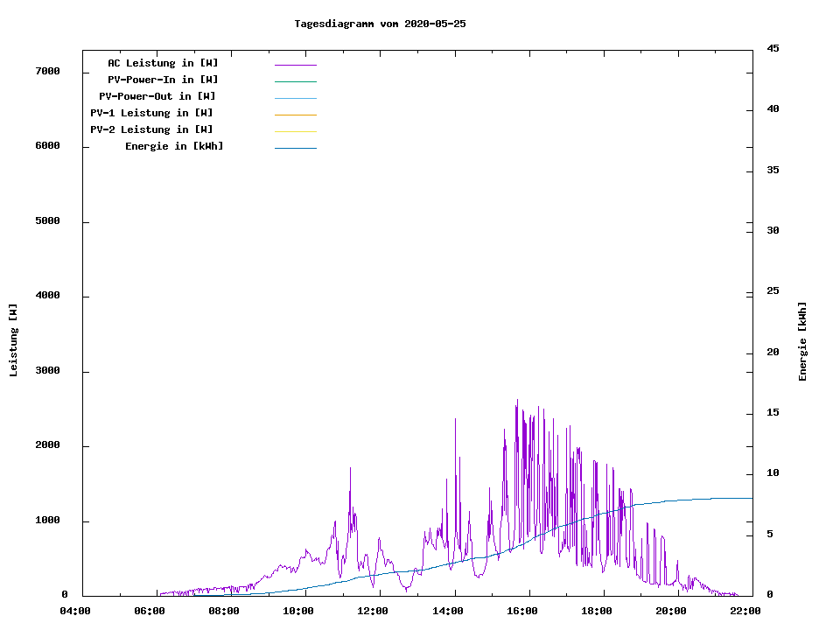Select the 16:00 time axis tick label
The image size is (840, 630).
(x=522, y=611)
